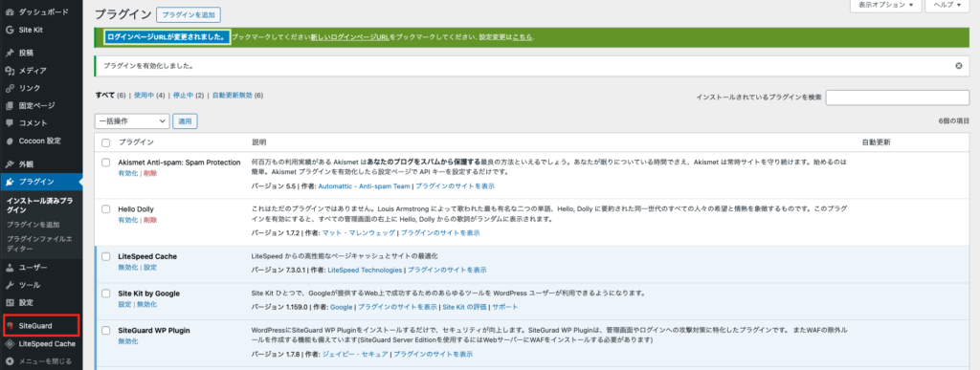
Task: Select the プラグイン plug icon
Action: [10, 183]
